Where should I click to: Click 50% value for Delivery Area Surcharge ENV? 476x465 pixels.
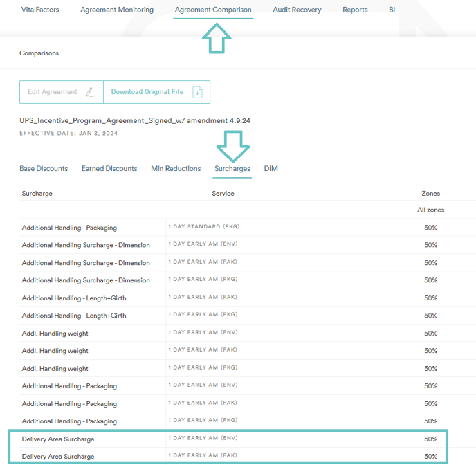pos(430,439)
